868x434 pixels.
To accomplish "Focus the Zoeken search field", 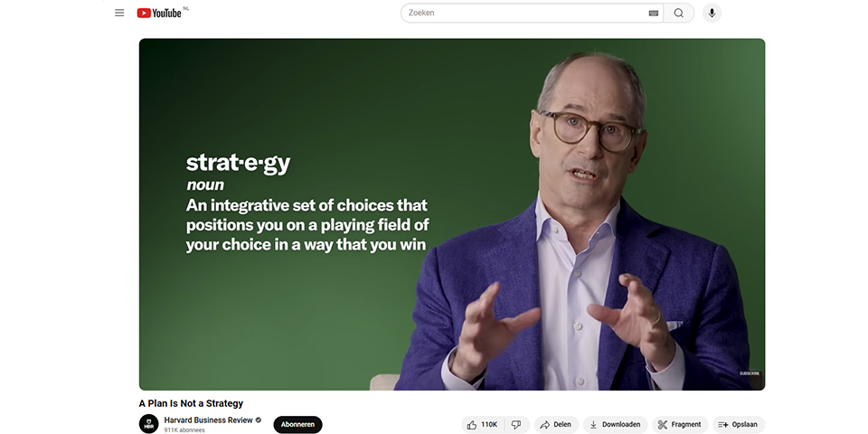I will tap(524, 14).
